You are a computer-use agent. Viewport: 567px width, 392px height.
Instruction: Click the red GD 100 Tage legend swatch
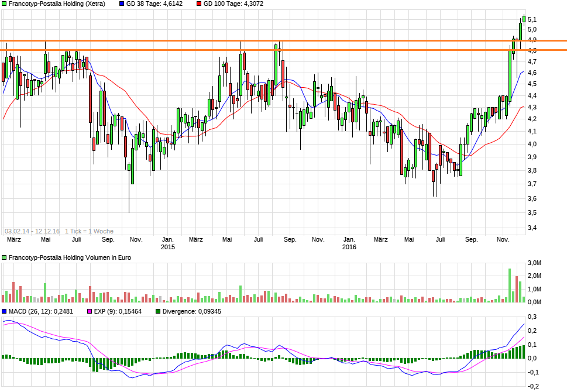click(x=199, y=4)
